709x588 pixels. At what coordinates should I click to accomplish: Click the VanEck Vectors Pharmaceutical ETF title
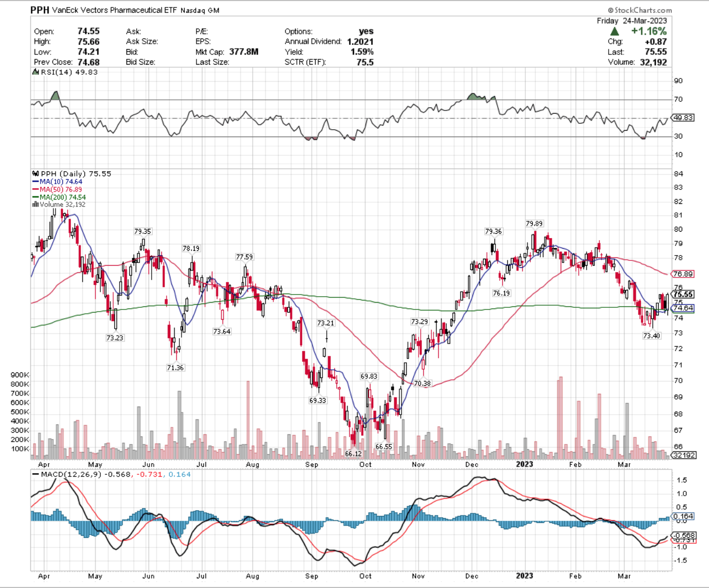click(x=113, y=10)
